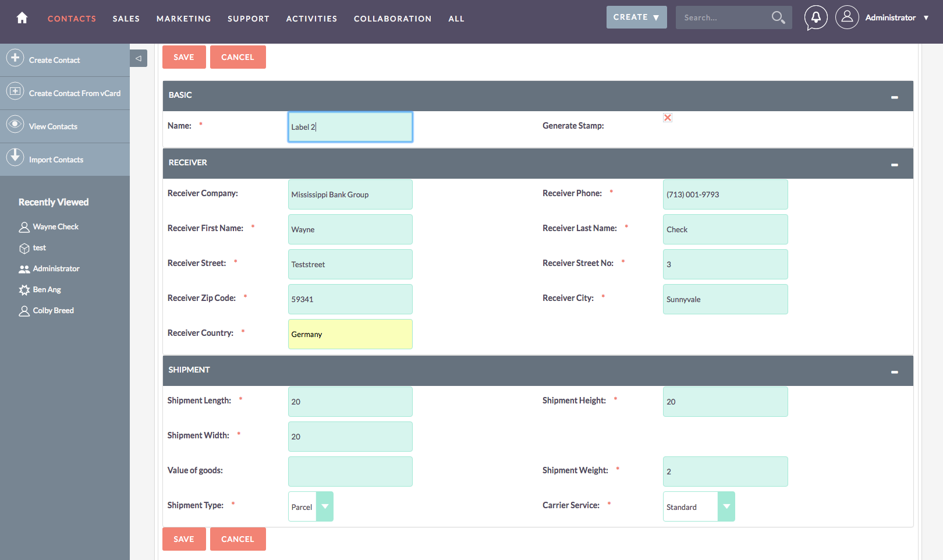Collapse the sidebar with the arrow toggle
Image resolution: width=943 pixels, height=560 pixels.
(x=139, y=58)
